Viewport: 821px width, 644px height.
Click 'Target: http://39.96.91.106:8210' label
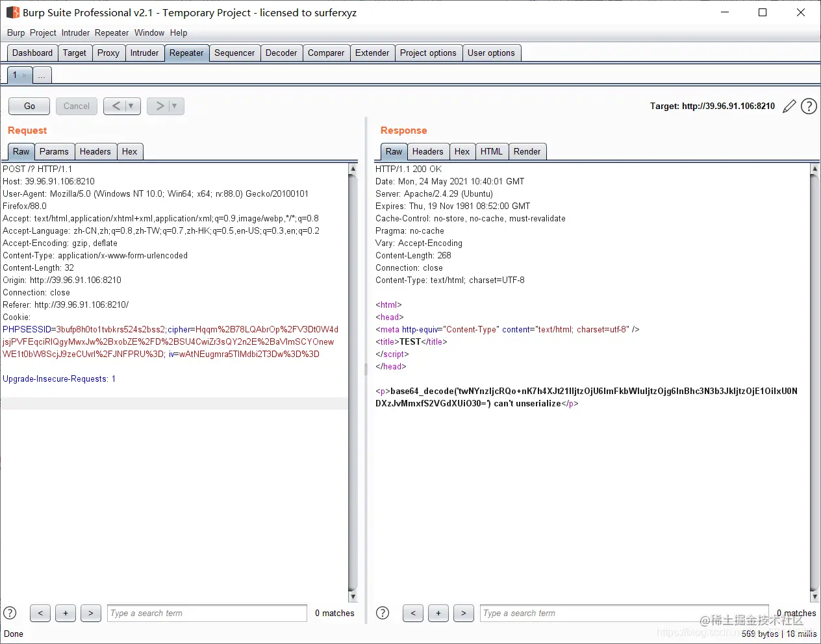pos(713,106)
